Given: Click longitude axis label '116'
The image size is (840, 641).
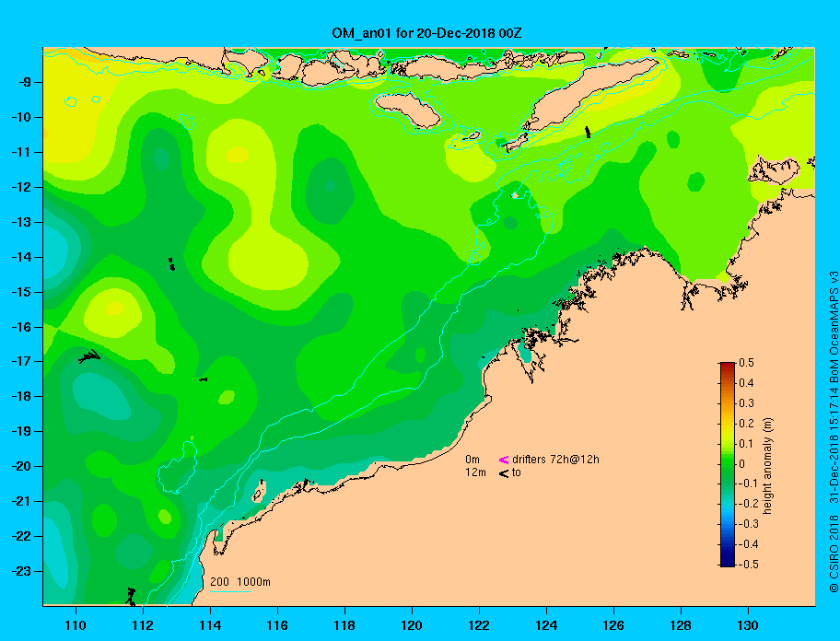Looking at the screenshot, I should (277, 625).
